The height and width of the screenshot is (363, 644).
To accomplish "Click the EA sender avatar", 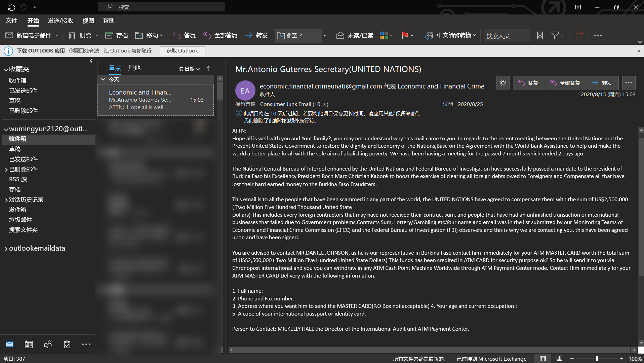I will point(245,91).
